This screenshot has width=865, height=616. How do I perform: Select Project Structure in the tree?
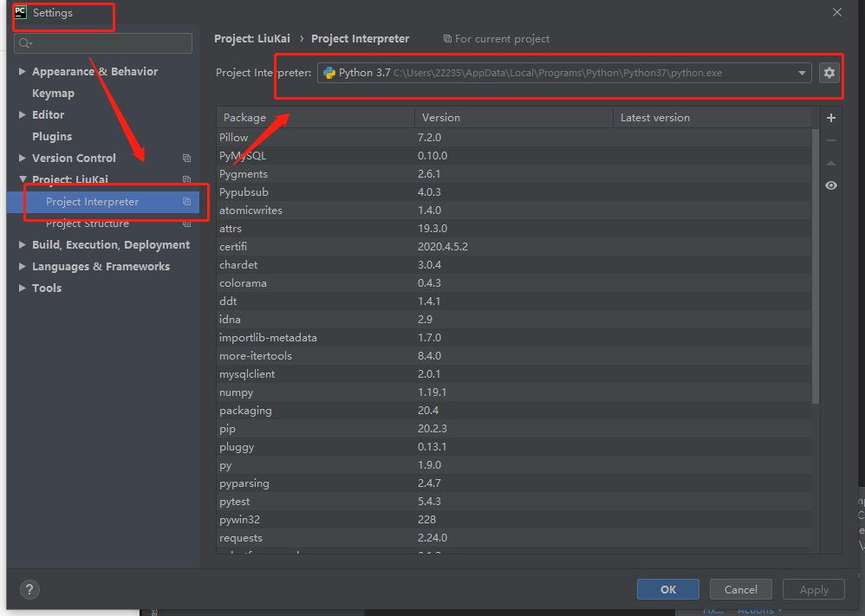point(88,224)
